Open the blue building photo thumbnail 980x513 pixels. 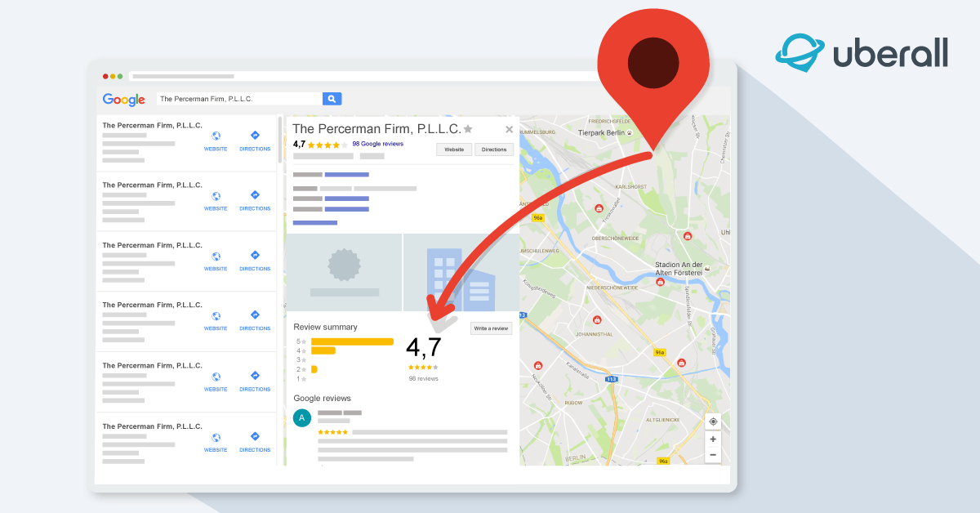461,273
